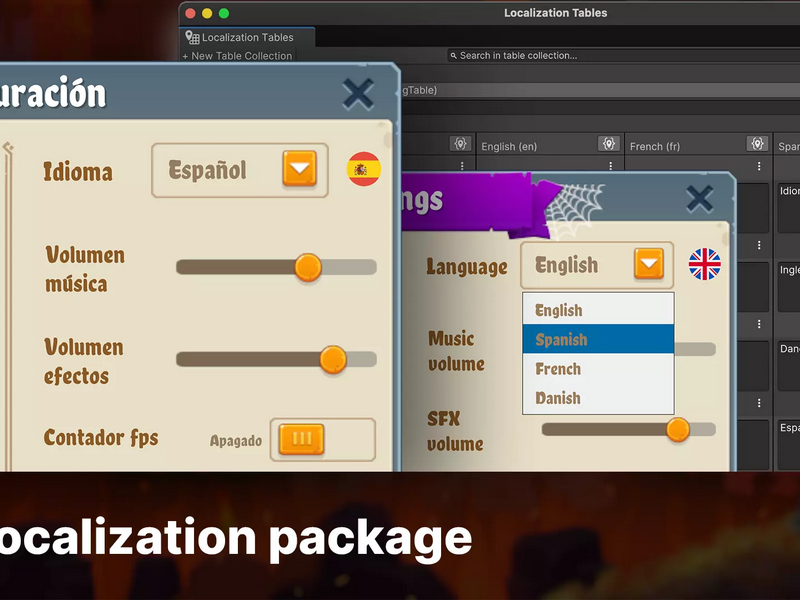Select Spanish in the language list
The width and height of the screenshot is (800, 600).
598,339
